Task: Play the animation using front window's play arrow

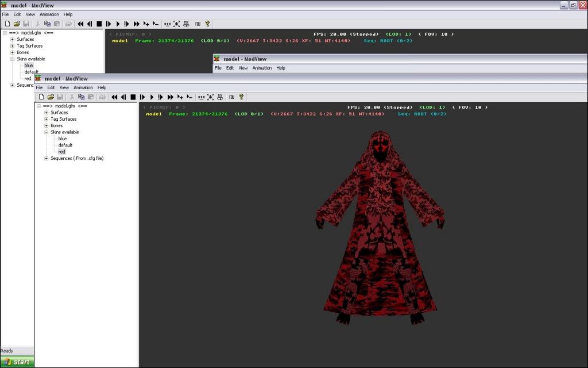Action: 152,97
